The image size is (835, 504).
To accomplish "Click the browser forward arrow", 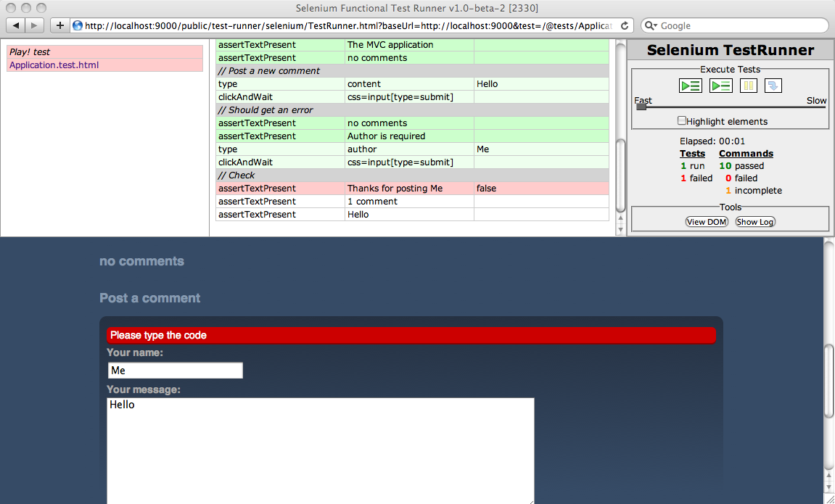I will click(34, 25).
